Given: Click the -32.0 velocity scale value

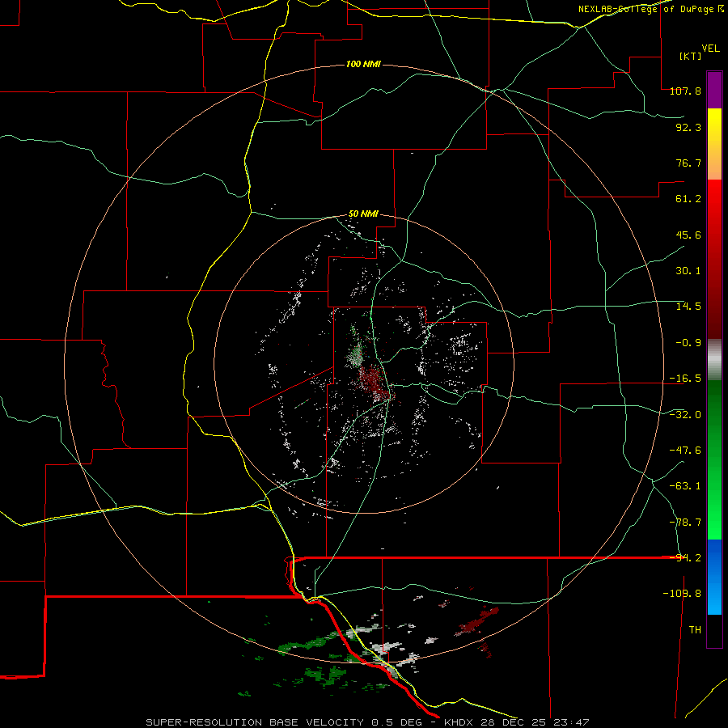Looking at the screenshot, I should coord(685,415).
